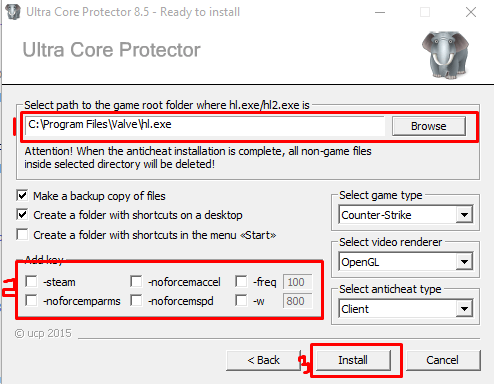Viewport: 494px width, 384px height.
Task: Uncheck Make a backup copy of files
Action: point(22,196)
